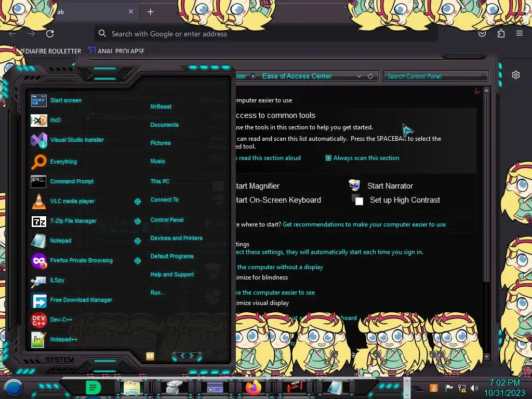Open Firefox extensions puzzle icon
Image resolution: width=532 pixels, height=399 pixels.
pos(501,34)
